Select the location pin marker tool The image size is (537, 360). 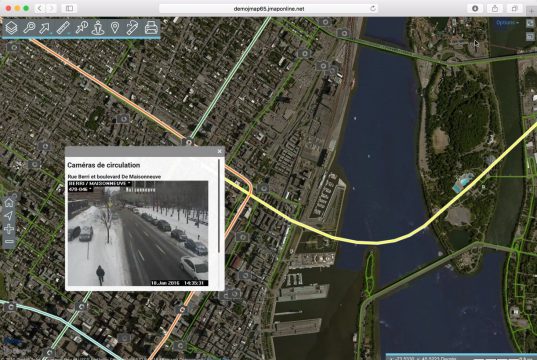[x=115, y=27]
